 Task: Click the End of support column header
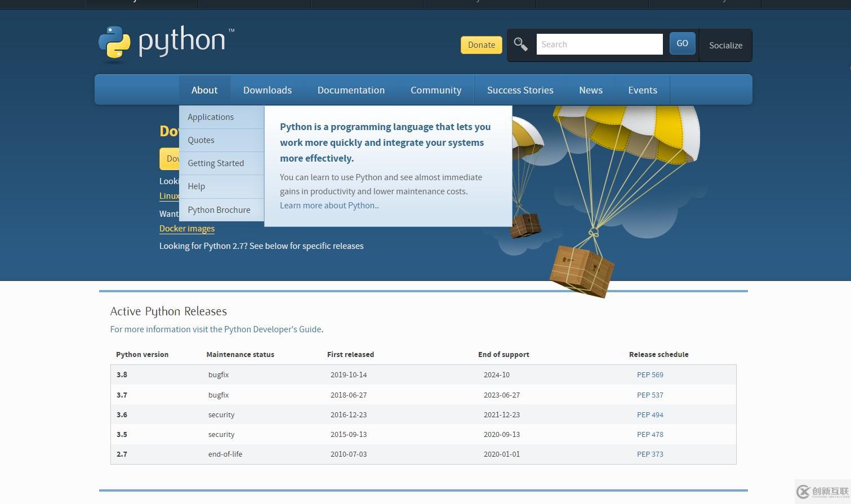504,355
